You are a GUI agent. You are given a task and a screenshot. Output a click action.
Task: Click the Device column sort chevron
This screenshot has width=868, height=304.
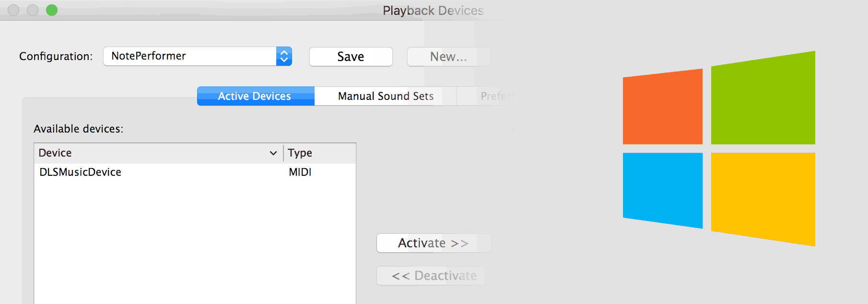(x=273, y=153)
